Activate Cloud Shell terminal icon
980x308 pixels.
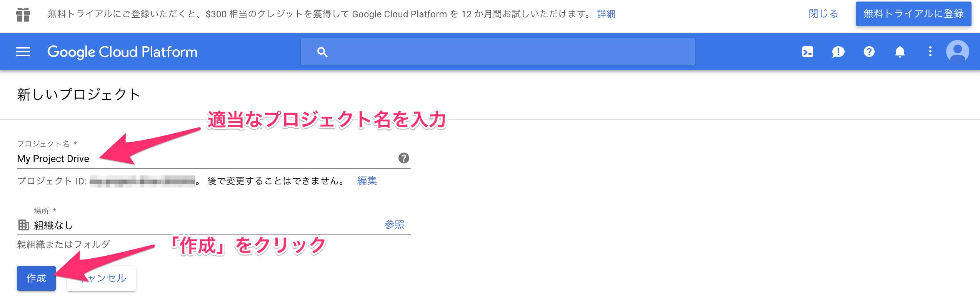click(808, 52)
